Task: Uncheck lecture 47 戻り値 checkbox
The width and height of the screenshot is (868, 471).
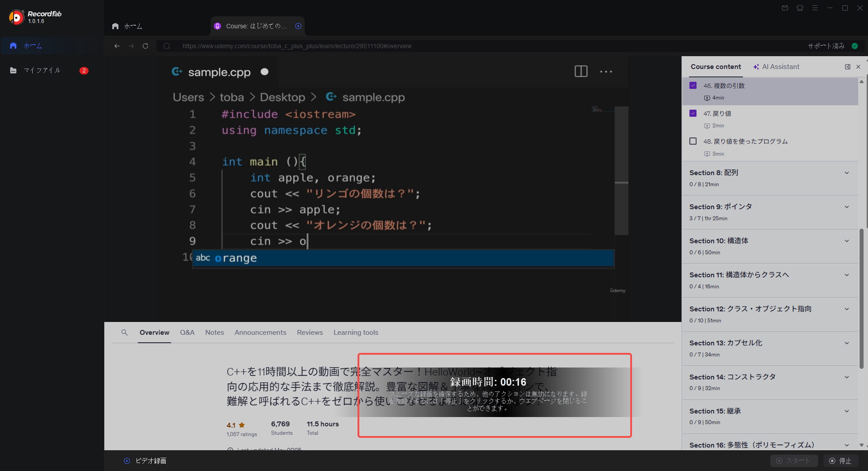Action: (x=693, y=113)
